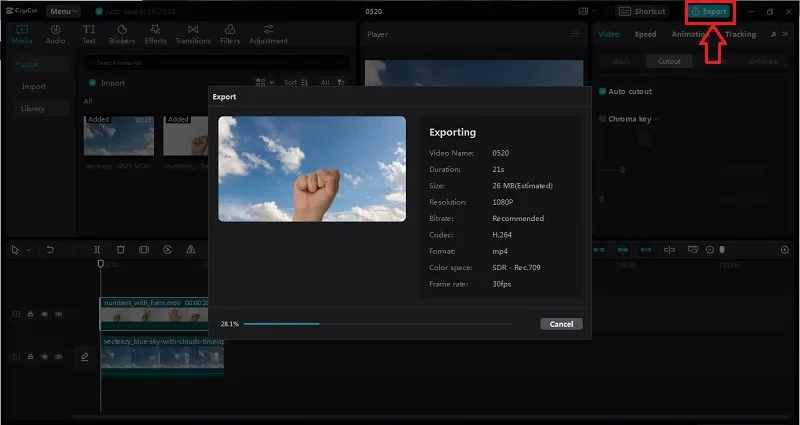Open the Cutout sub-tab

pos(669,61)
